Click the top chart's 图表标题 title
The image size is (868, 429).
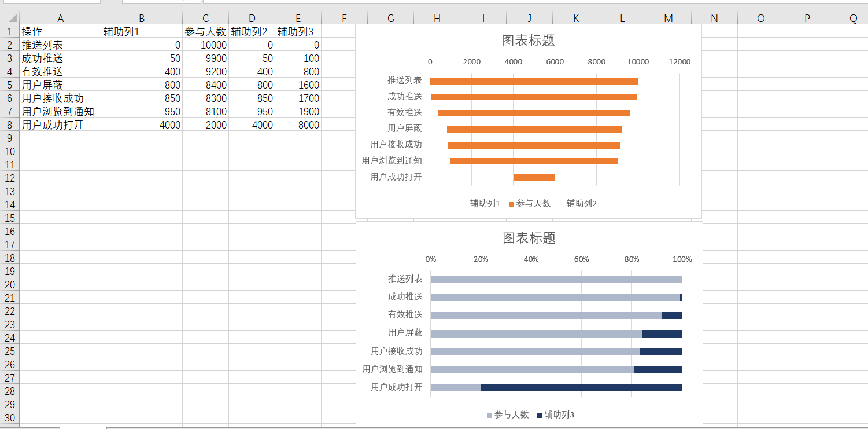click(528, 40)
